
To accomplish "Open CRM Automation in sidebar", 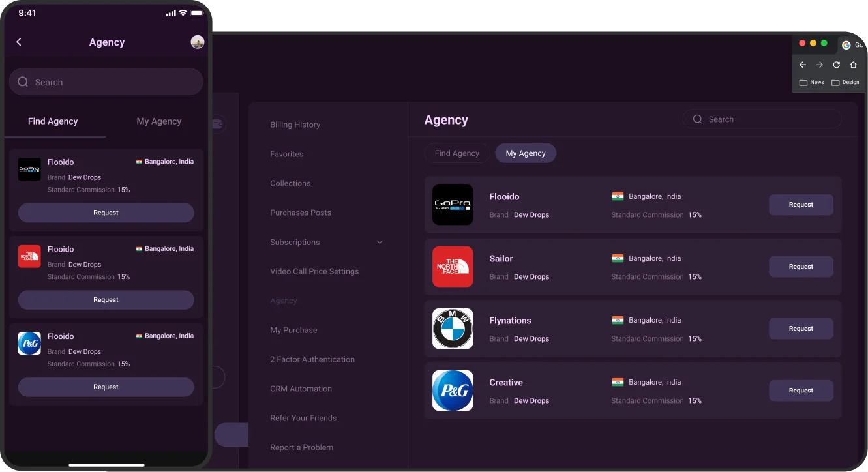I will pyautogui.click(x=301, y=389).
